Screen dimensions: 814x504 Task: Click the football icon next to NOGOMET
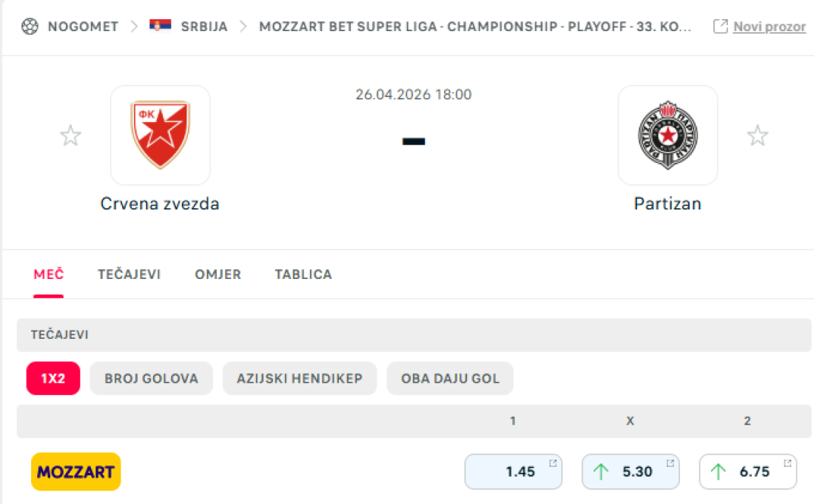(x=30, y=27)
